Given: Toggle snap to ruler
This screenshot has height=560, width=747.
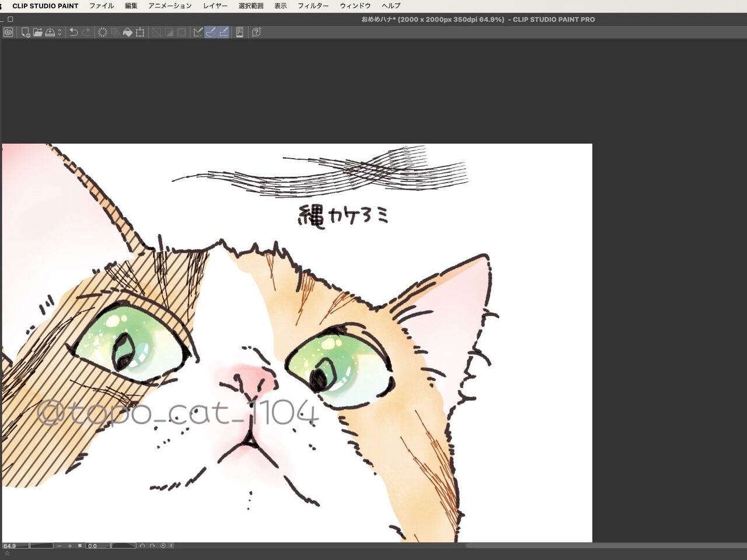Looking at the screenshot, I should 198,32.
